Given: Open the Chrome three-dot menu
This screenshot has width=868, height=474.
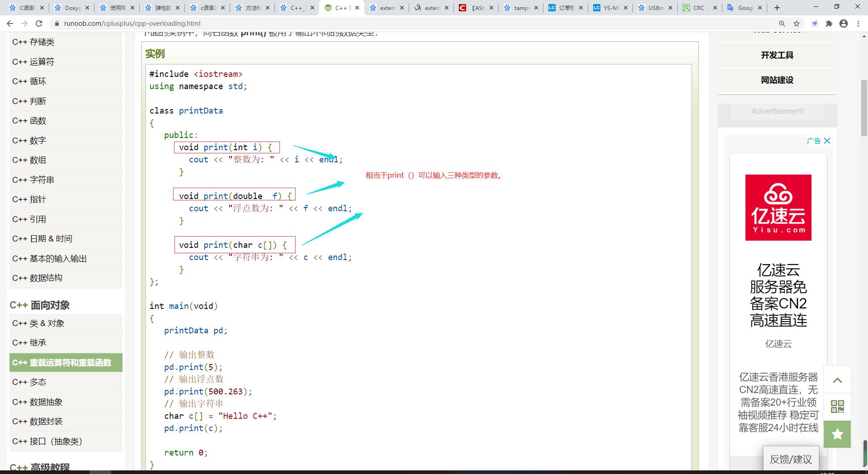Looking at the screenshot, I should [859, 24].
